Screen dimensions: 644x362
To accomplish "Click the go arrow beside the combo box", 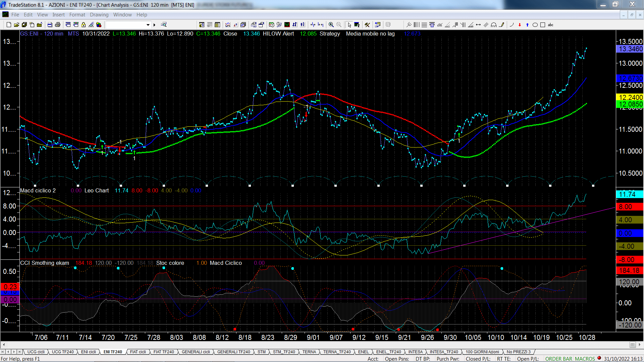I will tap(155, 25).
